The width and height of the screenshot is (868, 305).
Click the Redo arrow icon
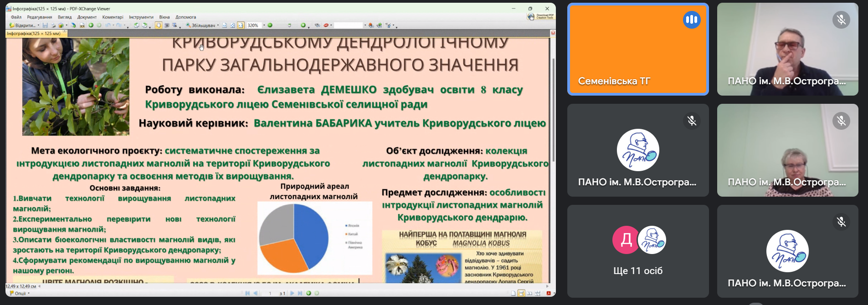tap(119, 25)
